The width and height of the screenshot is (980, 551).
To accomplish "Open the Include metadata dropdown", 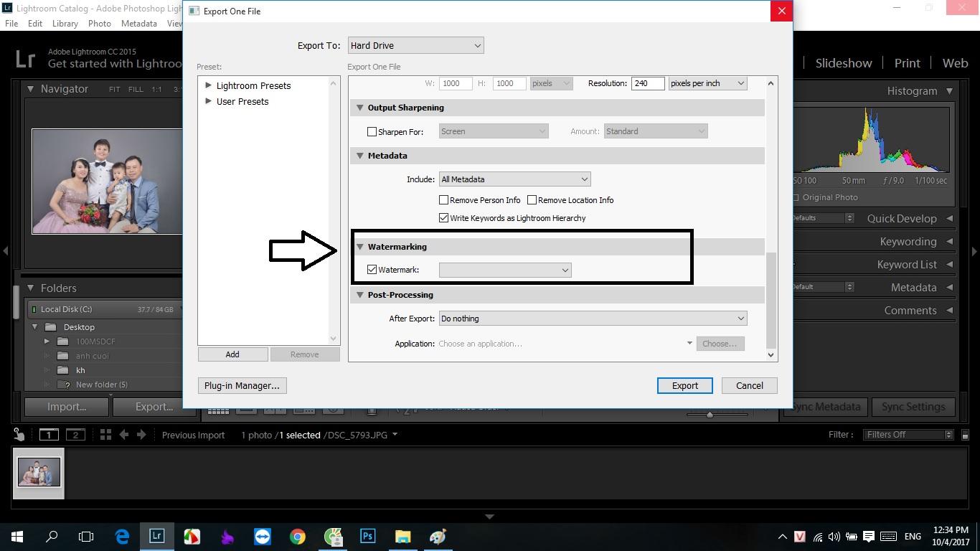I will click(x=514, y=179).
